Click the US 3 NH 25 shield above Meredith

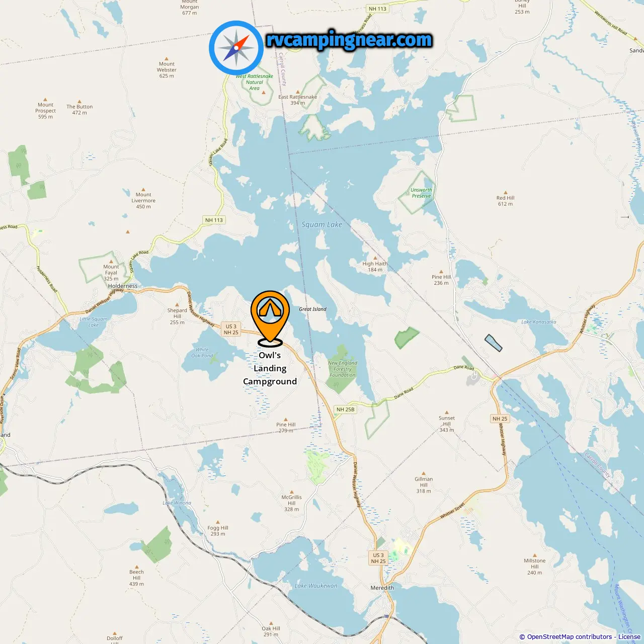coord(378,558)
